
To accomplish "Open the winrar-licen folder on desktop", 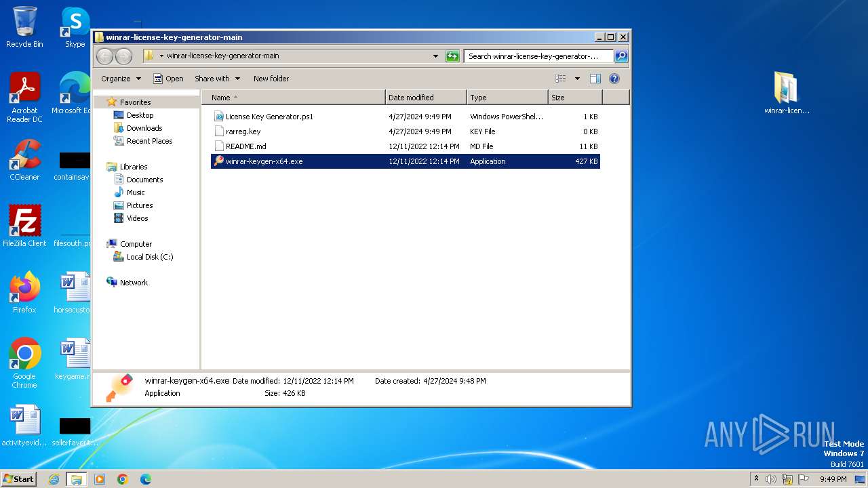I will tap(787, 93).
